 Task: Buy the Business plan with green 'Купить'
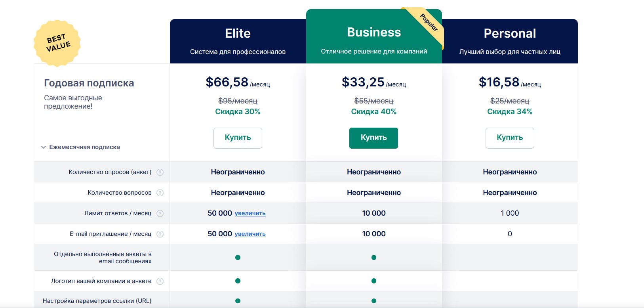[373, 138]
